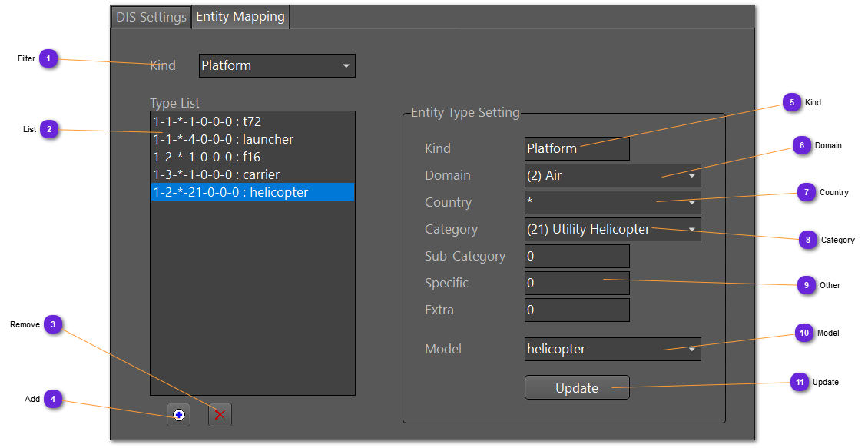The height and width of the screenshot is (448, 868).
Task: Expand the Domain dropdown
Action: (x=612, y=176)
